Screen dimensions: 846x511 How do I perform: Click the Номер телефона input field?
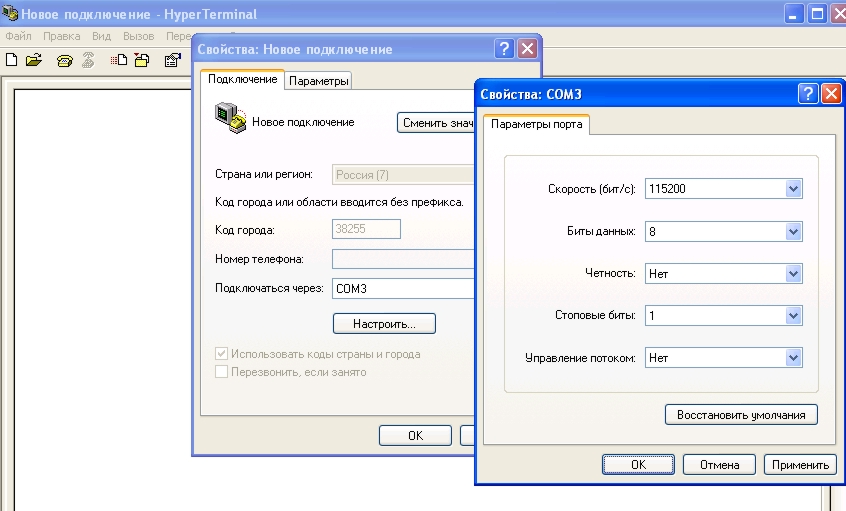(403, 259)
